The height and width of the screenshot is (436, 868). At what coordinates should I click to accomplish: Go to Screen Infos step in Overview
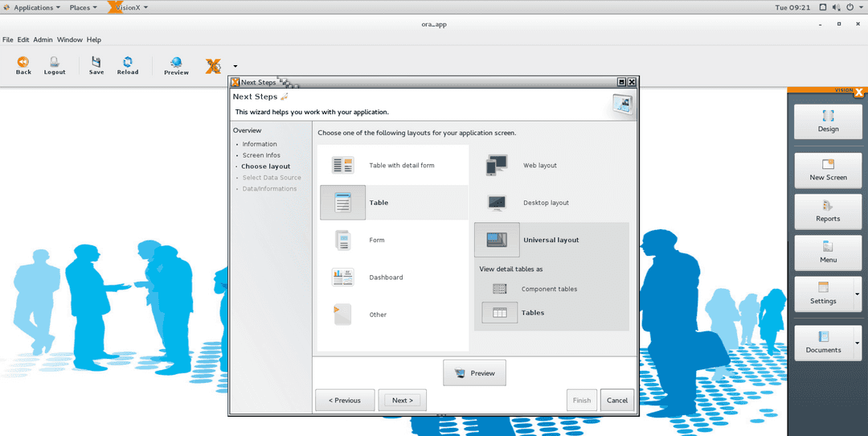pos(261,155)
